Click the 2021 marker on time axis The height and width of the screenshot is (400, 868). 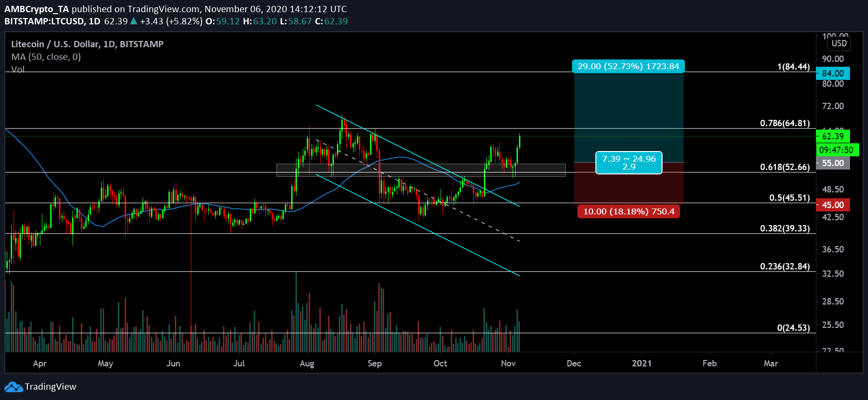(x=641, y=363)
